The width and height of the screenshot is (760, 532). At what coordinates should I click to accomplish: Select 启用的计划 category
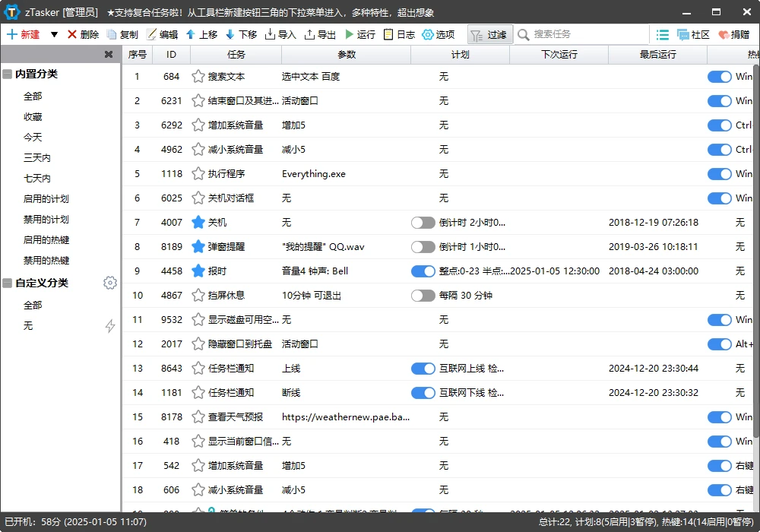coord(46,198)
